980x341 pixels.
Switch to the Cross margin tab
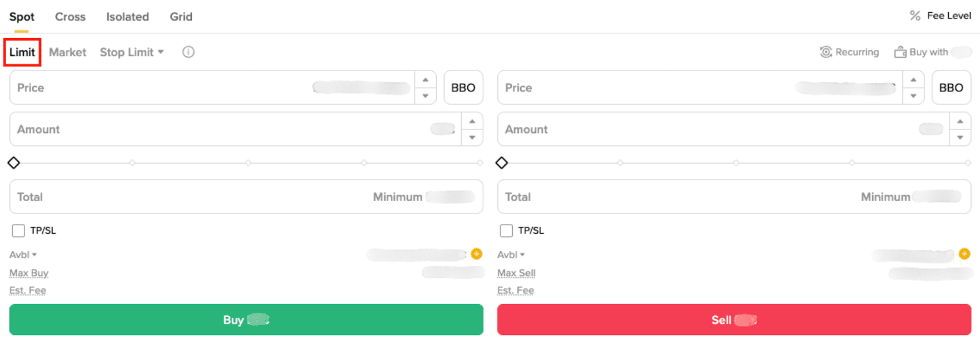(70, 17)
